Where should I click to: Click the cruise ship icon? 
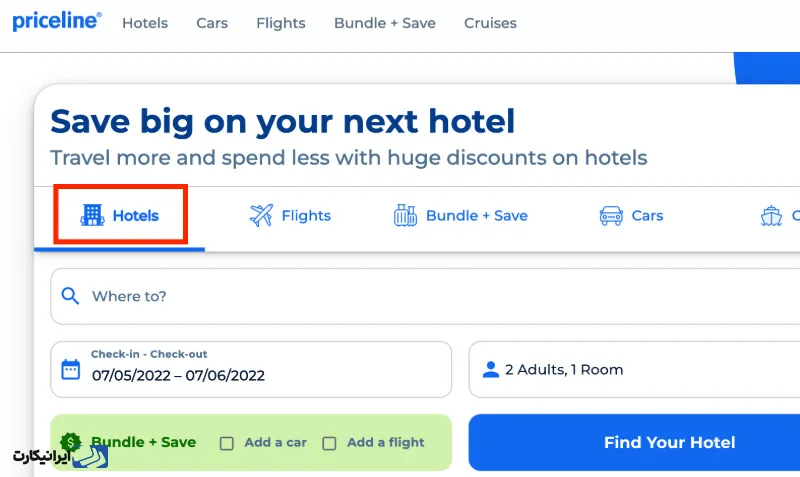(771, 215)
